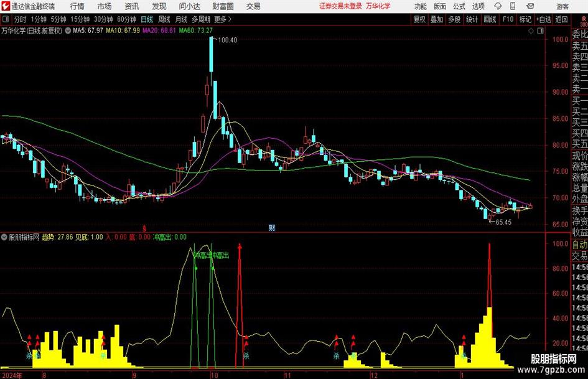Click the 画线 drawing tools button
This screenshot has height=379, width=588.
coord(490,19)
